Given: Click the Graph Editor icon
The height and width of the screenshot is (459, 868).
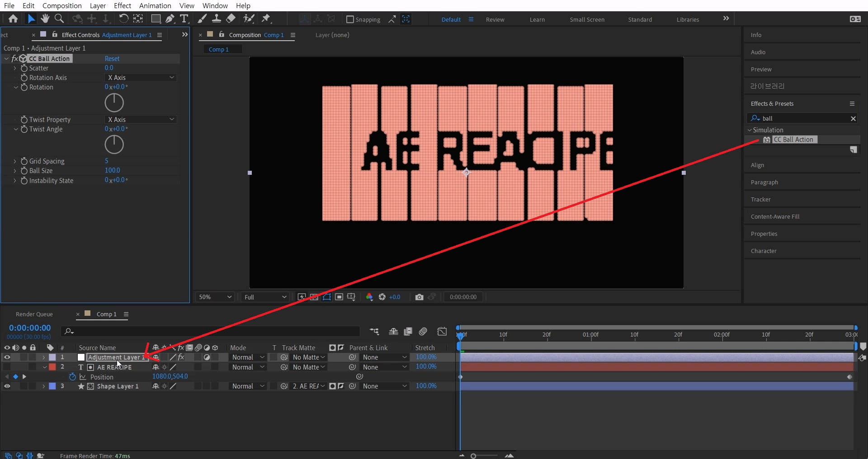Looking at the screenshot, I should [442, 332].
